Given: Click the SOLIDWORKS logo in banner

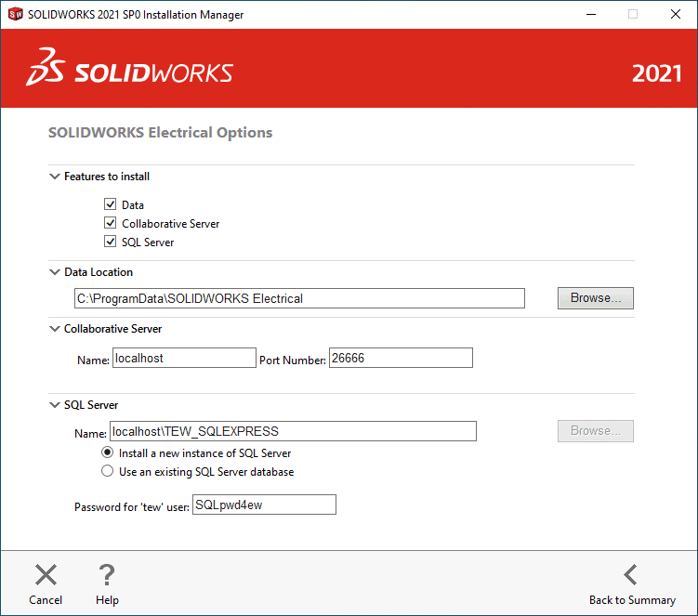Looking at the screenshot, I should click(x=129, y=67).
